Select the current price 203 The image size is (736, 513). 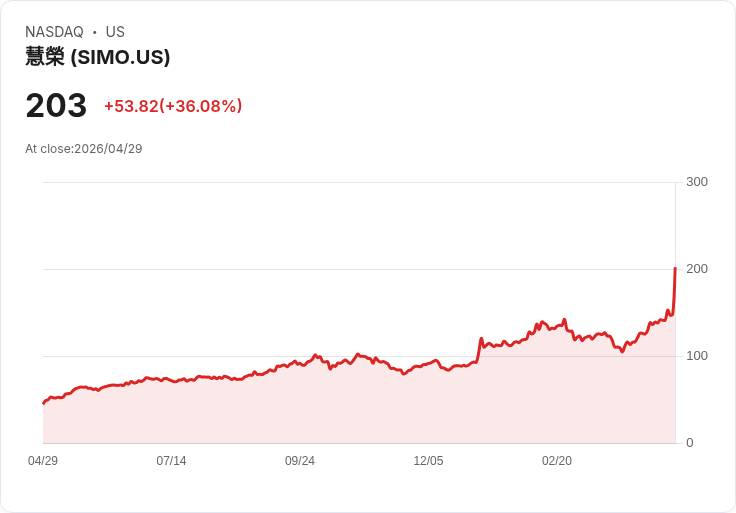[56, 106]
